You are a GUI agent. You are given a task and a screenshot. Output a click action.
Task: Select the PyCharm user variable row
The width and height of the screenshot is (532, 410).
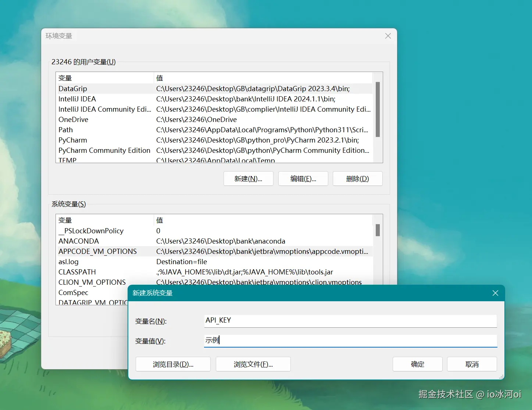tap(214, 140)
